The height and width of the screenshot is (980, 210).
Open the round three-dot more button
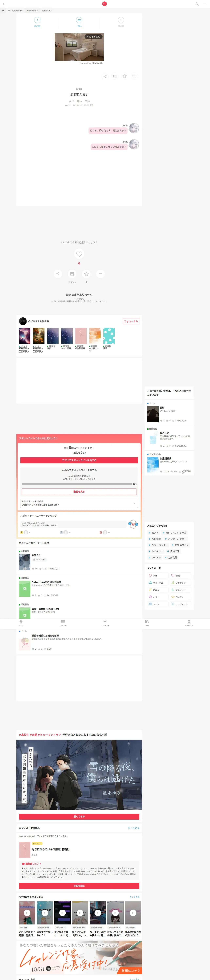point(100,274)
